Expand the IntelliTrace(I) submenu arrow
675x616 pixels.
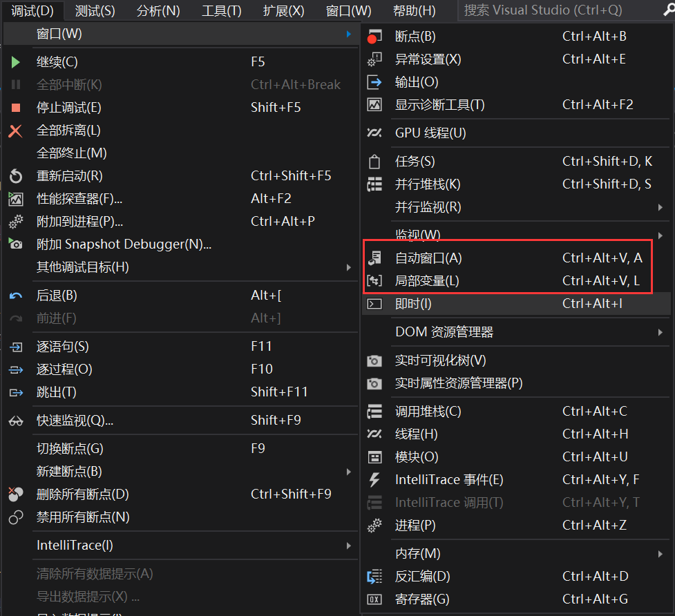pyautogui.click(x=349, y=546)
